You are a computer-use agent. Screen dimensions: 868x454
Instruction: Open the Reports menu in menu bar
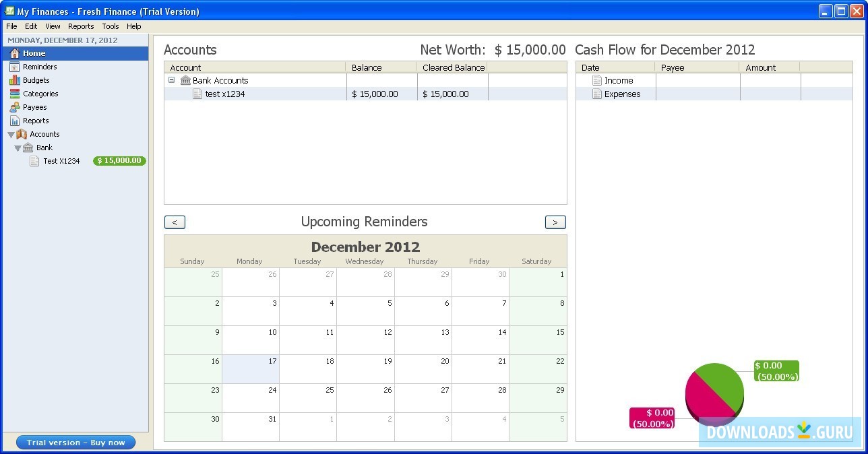(81, 26)
